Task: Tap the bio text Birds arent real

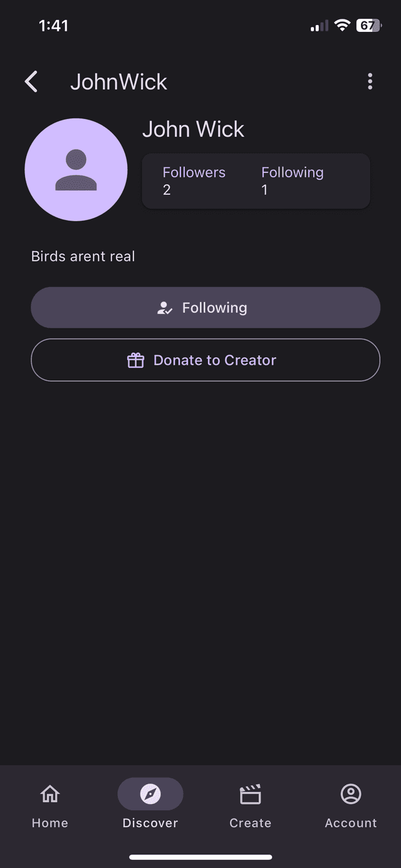Action: pyautogui.click(x=83, y=256)
